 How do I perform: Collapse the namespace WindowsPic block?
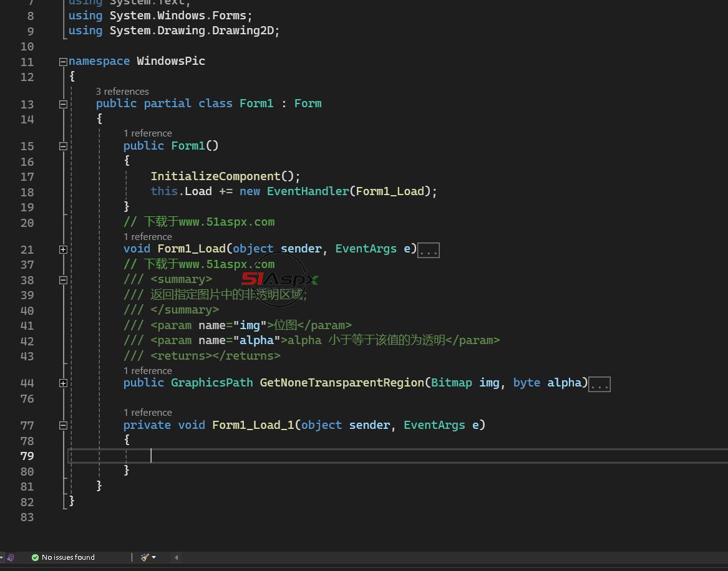(63, 62)
